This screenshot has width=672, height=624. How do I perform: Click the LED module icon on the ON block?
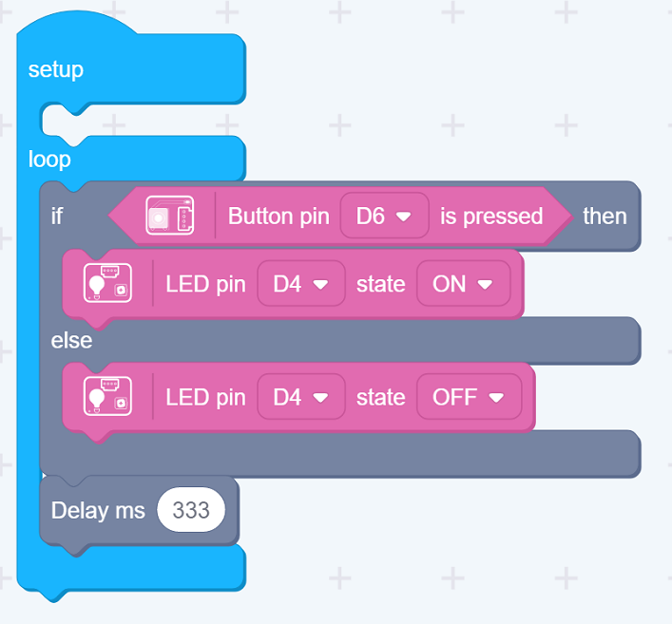click(107, 283)
